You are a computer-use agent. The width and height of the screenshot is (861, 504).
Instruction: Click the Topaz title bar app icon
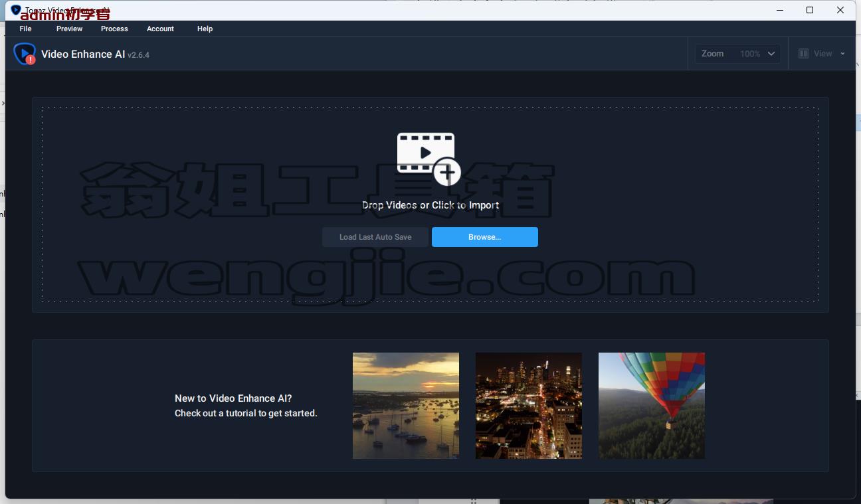tap(16, 10)
